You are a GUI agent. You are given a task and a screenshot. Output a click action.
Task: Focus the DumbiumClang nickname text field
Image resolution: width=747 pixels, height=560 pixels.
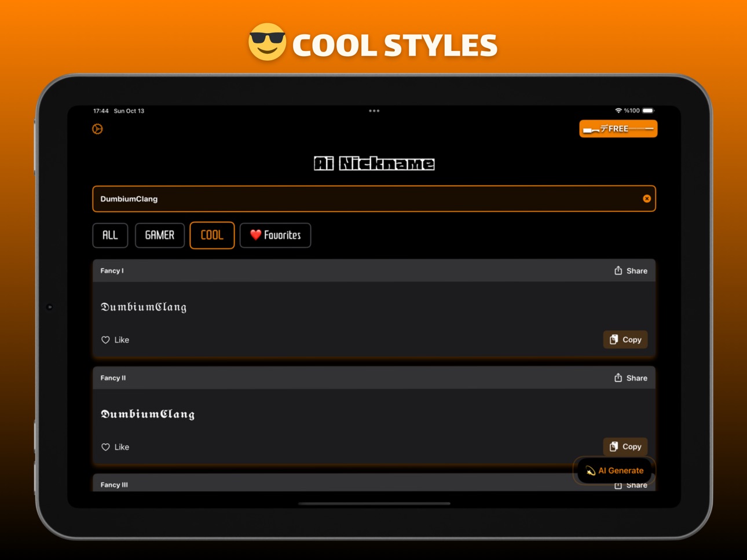374,199
